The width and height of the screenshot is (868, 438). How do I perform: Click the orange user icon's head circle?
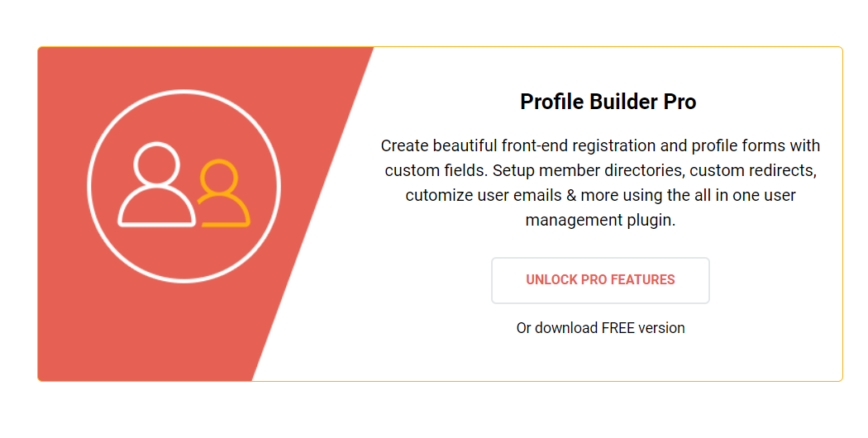(x=219, y=177)
